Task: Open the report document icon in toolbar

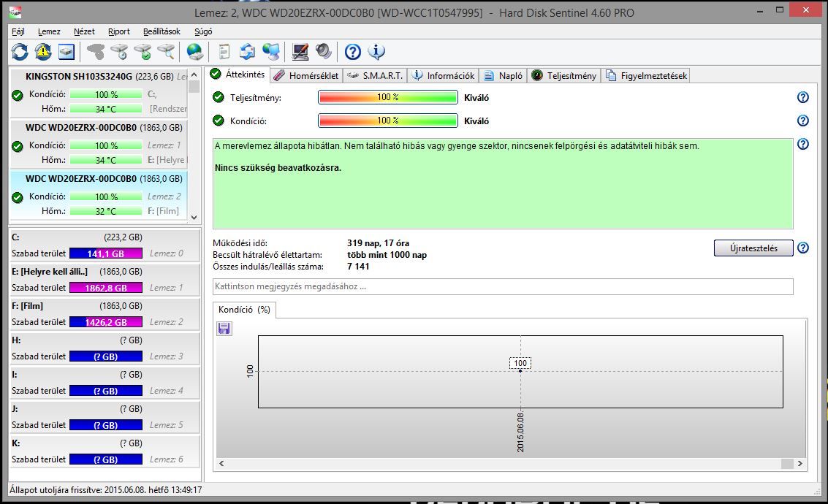Action: (224, 52)
